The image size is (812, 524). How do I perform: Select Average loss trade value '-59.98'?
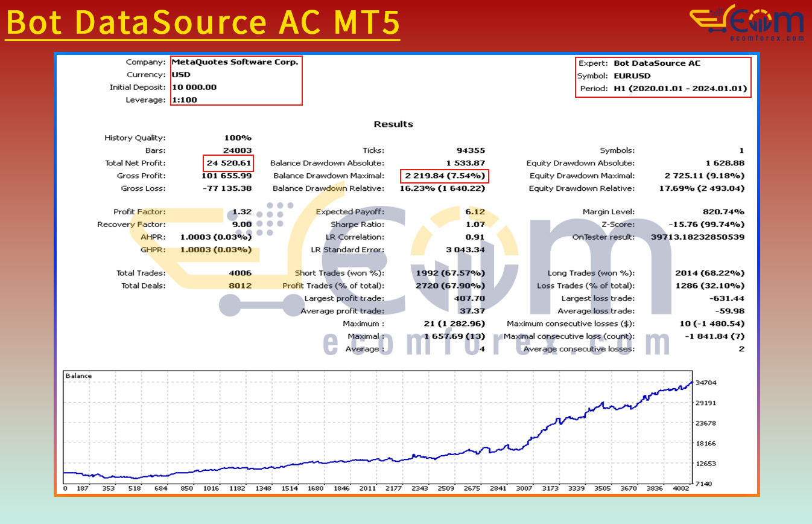coord(731,312)
